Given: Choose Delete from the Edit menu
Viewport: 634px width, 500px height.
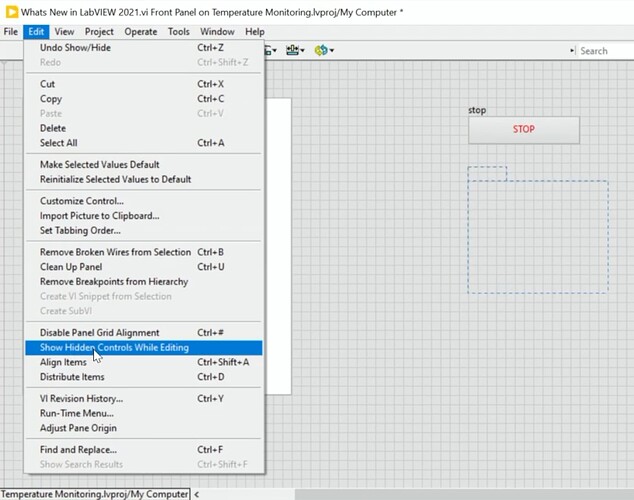Looking at the screenshot, I should pos(144,128).
